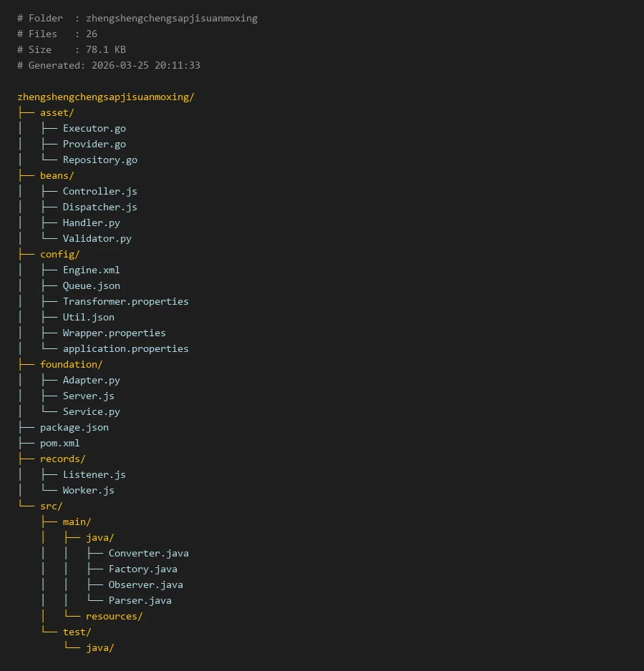
Task: Collapse the asset/ folder
Action: tap(57, 113)
